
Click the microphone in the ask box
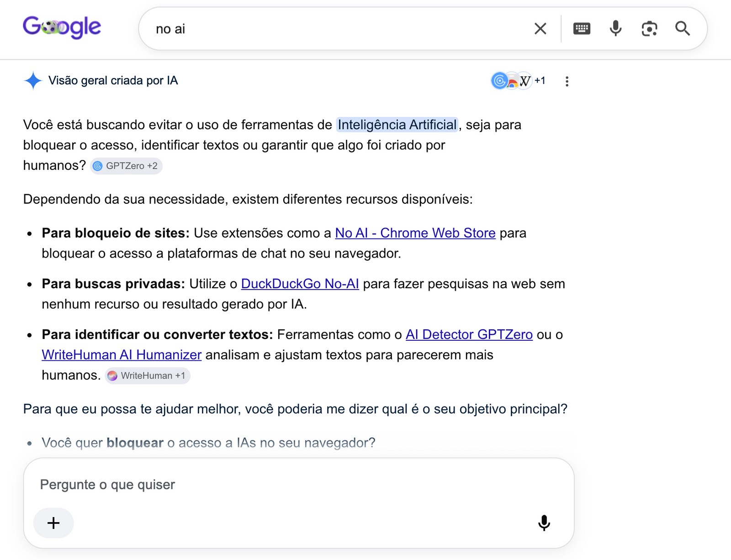click(x=544, y=523)
